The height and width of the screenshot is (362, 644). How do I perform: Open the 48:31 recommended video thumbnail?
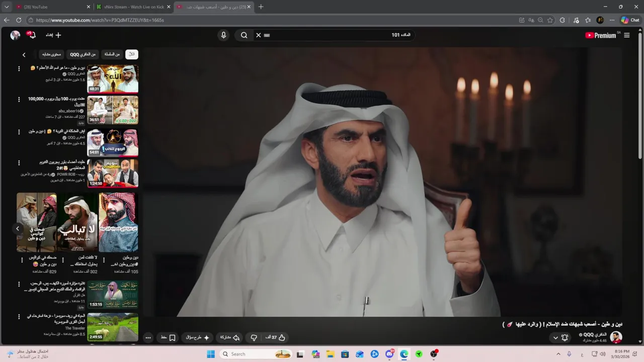[113, 78]
